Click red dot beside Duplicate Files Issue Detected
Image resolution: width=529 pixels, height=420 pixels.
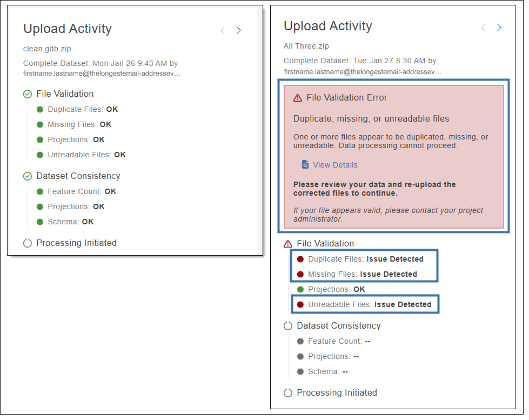pyautogui.click(x=300, y=259)
